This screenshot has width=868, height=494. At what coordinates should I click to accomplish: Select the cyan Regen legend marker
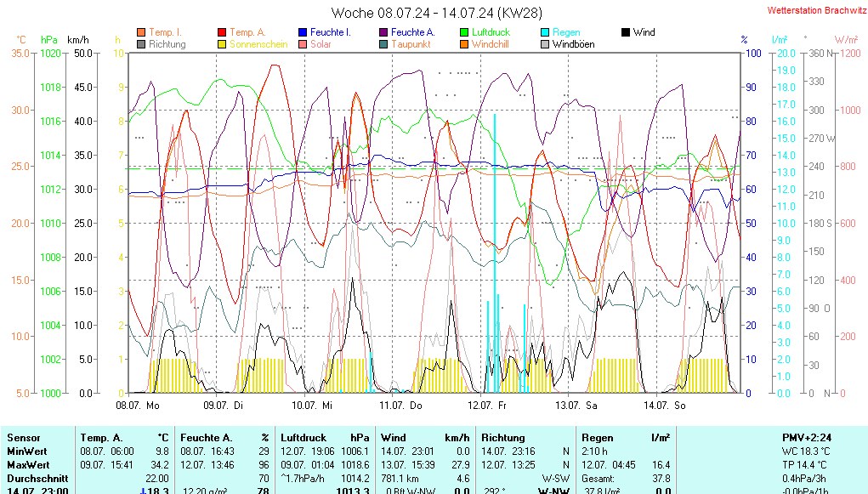click(546, 32)
